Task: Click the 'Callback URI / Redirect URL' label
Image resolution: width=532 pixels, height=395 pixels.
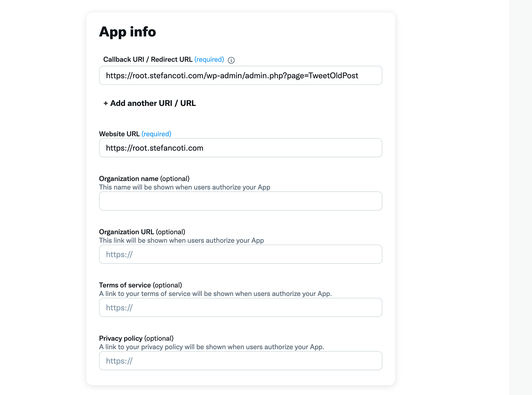Action: (x=148, y=59)
